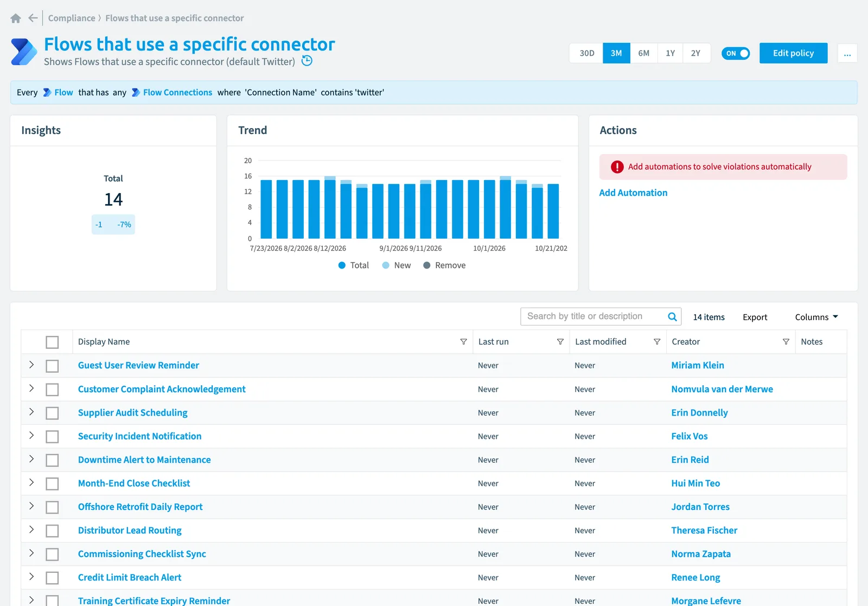Expand the Month-End Close Checklist row

[31, 483]
